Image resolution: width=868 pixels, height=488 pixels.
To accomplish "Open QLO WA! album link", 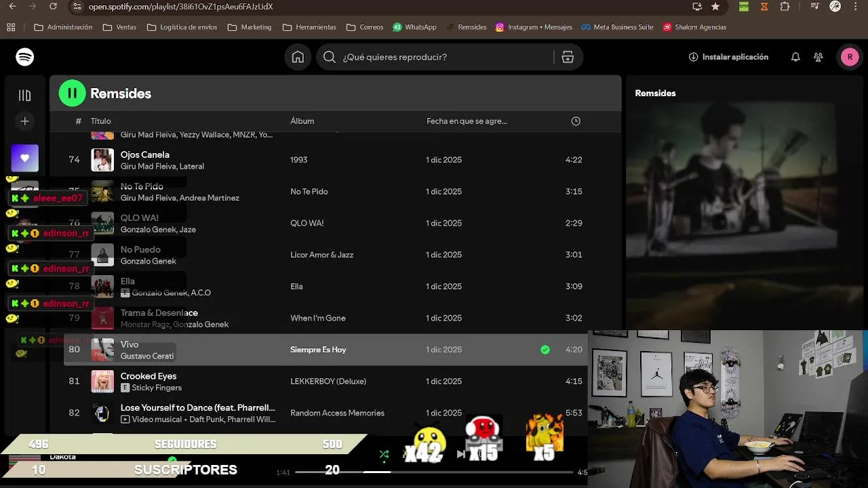I will pos(307,223).
